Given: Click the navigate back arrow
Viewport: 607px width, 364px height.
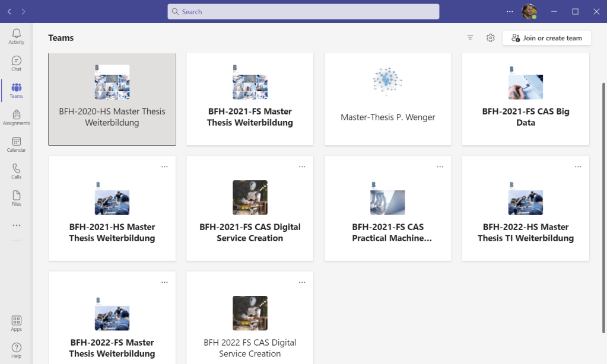Looking at the screenshot, I should click(9, 12).
